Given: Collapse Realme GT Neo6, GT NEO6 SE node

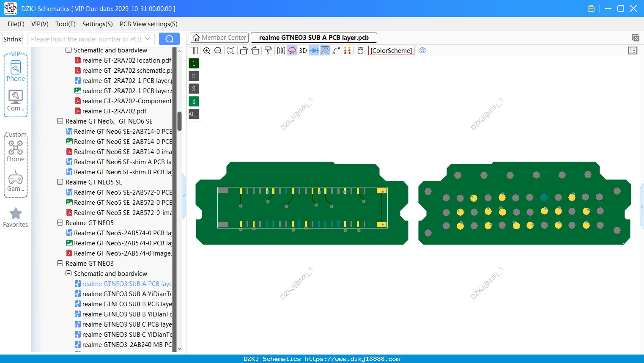Looking at the screenshot, I should (x=60, y=121).
